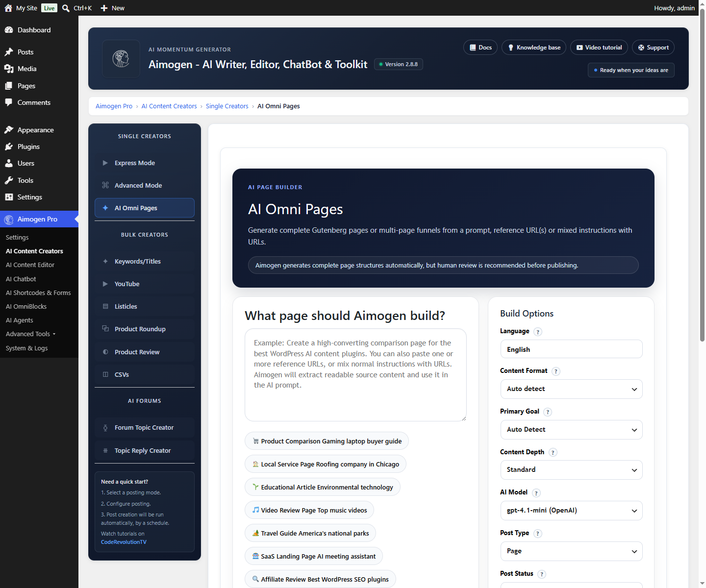
Task: Choose Local Service Page Roofing preset
Action: tap(326, 464)
